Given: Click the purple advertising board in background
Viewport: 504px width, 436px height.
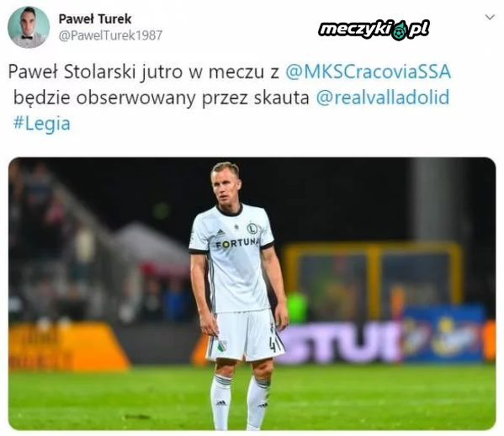Looking at the screenshot, I should [x=341, y=342].
